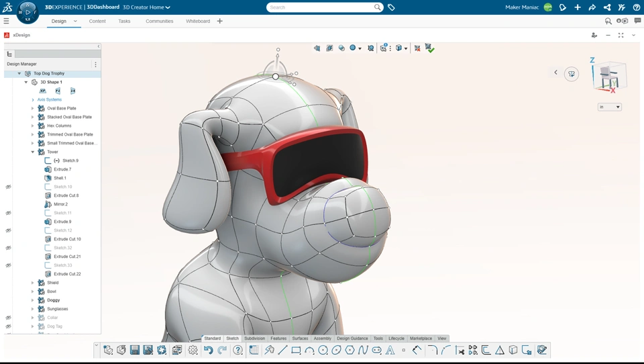Open the Help question mark tool
This screenshot has width=644, height=364.
click(x=238, y=350)
